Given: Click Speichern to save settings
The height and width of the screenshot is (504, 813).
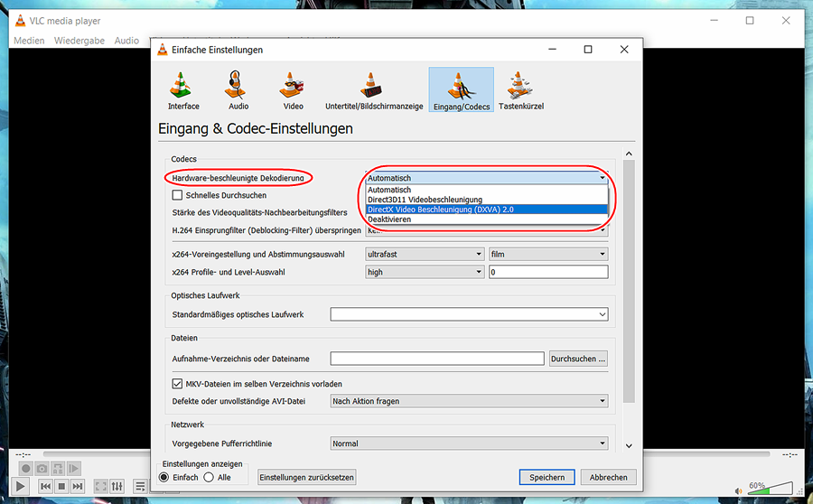Looking at the screenshot, I should 547,477.
